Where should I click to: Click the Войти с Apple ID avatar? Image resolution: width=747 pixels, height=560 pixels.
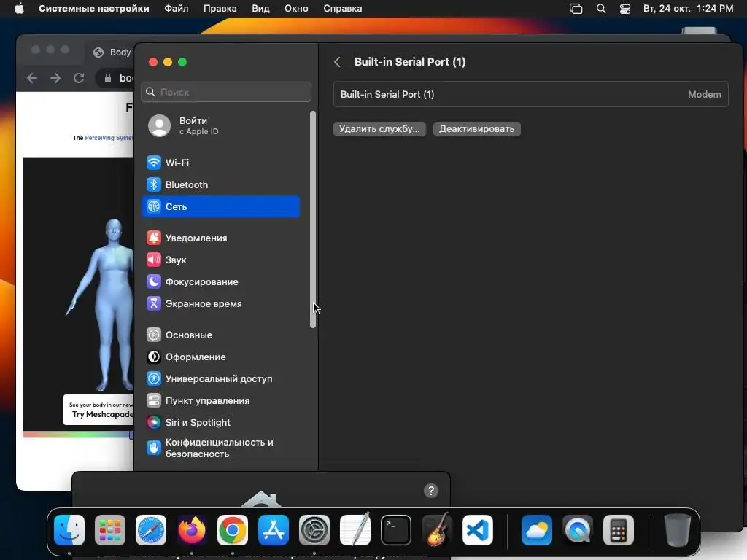click(159, 125)
